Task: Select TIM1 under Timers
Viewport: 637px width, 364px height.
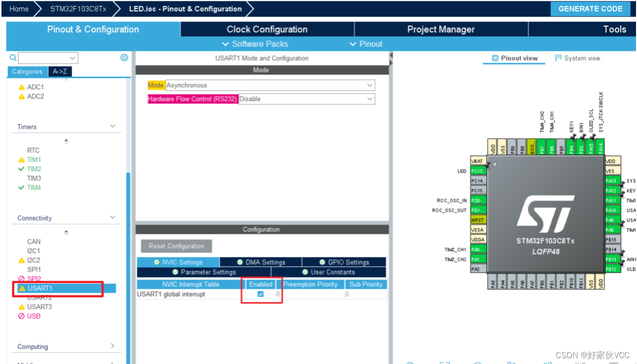Action: pos(34,160)
